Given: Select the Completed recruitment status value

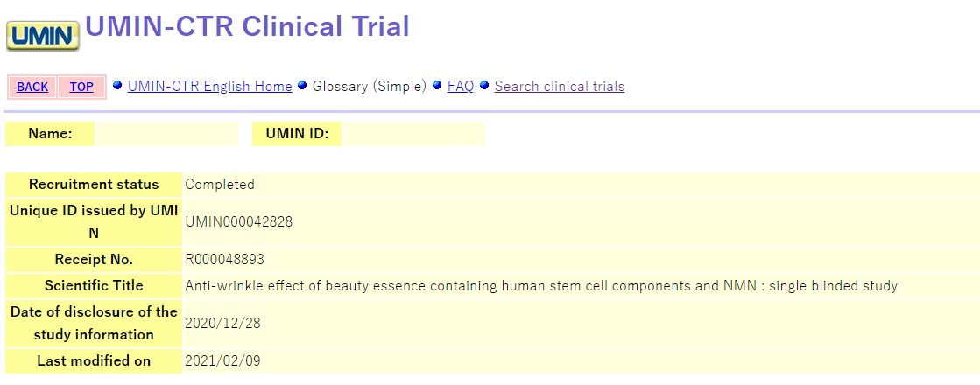Looking at the screenshot, I should pos(220,184).
